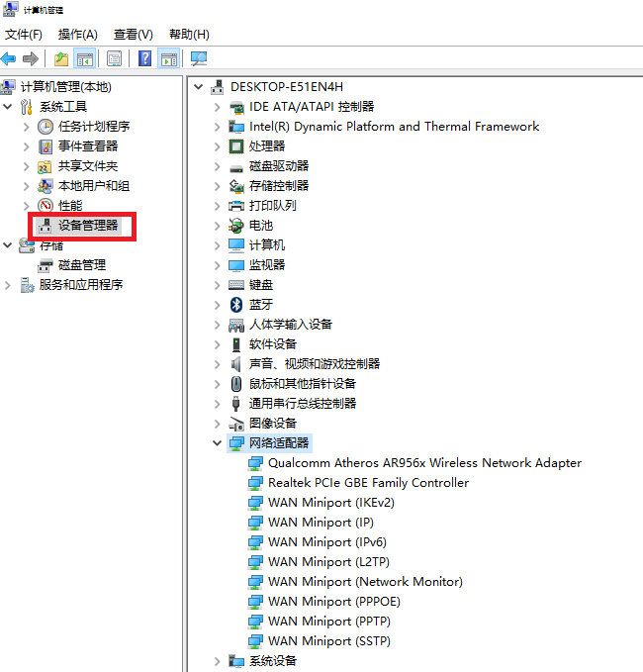Expand the IDE ATA/ATAPI 控制器 category
The image size is (643, 672).
(x=218, y=107)
